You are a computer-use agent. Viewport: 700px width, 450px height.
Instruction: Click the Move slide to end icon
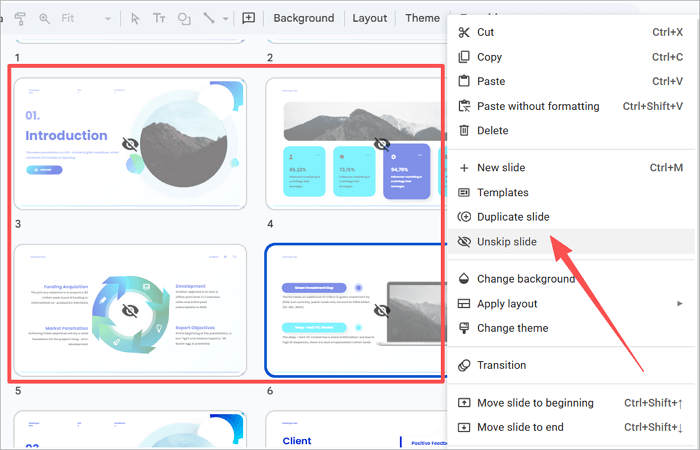464,427
